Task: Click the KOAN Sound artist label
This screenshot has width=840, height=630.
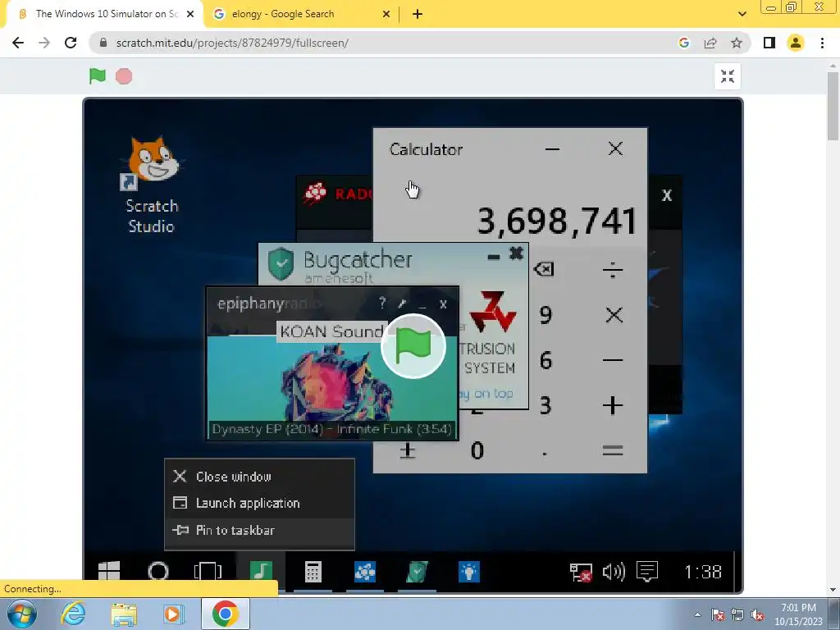Action: 331,331
